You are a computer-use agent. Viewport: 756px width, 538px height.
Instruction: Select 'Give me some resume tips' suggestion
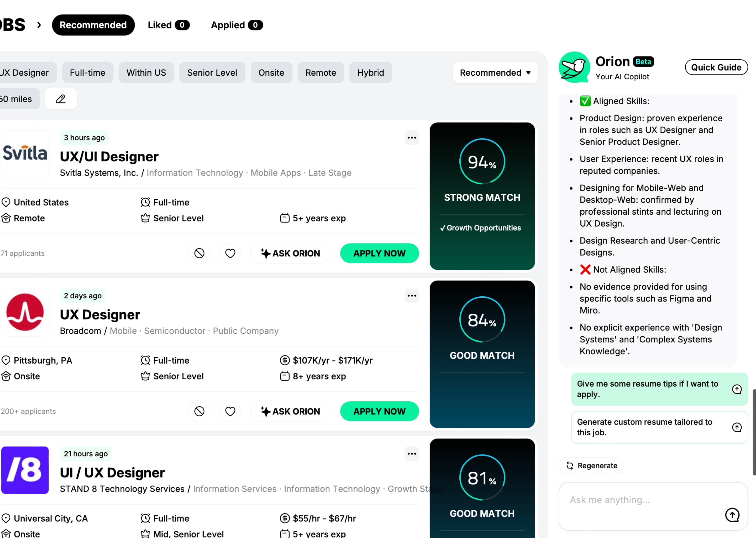(659, 389)
